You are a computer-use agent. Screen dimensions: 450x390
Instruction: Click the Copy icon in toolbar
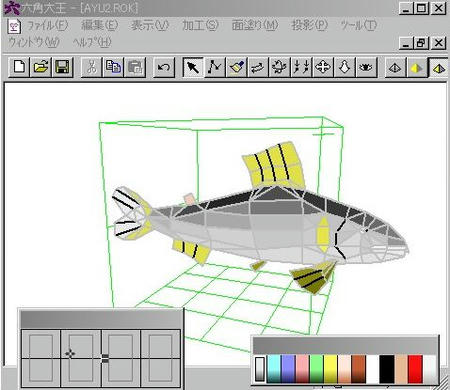click(113, 67)
